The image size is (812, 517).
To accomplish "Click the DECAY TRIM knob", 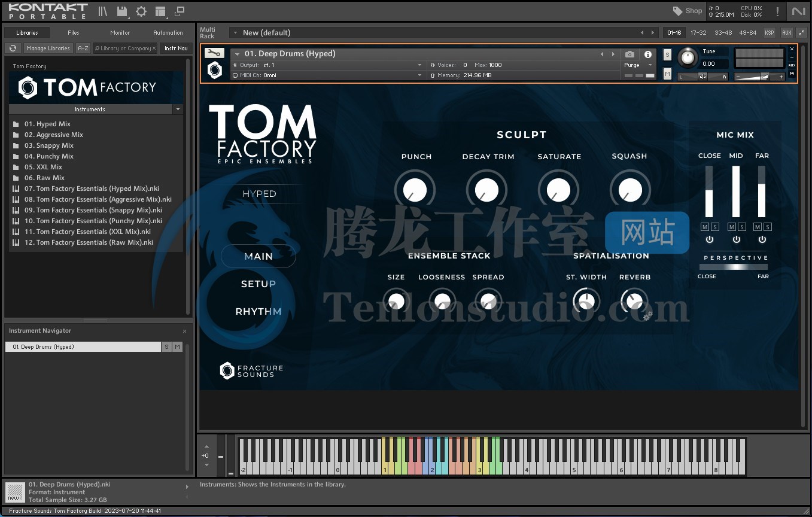I will coord(486,190).
